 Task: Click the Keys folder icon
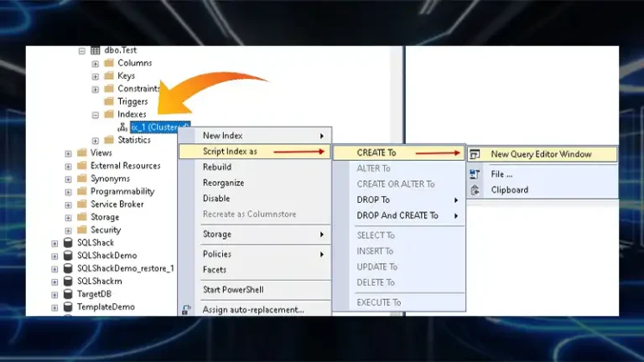(109, 75)
